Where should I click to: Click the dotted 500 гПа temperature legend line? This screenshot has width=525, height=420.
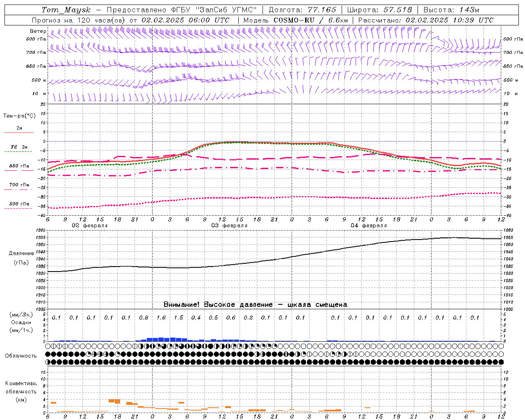tap(18, 208)
